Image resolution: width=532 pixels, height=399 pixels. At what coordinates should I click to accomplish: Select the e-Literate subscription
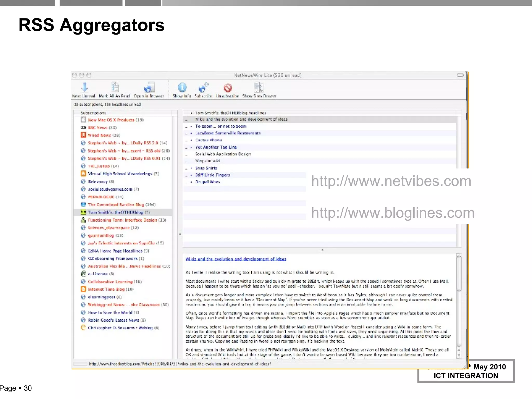click(123, 274)
